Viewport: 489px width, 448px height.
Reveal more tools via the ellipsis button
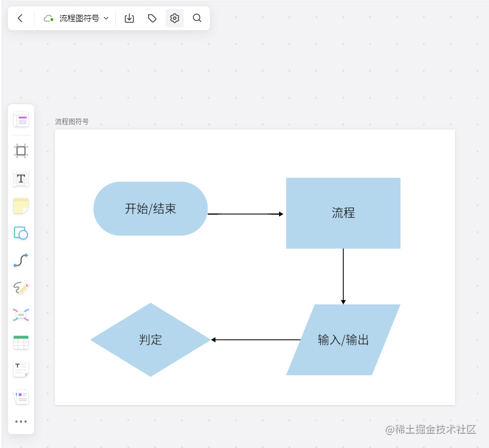pos(21,421)
